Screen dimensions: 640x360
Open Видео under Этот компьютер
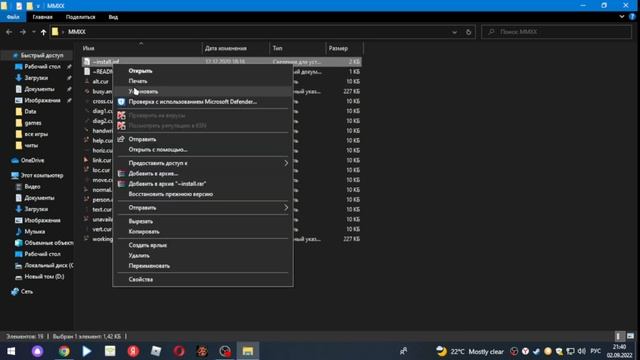(x=32, y=187)
